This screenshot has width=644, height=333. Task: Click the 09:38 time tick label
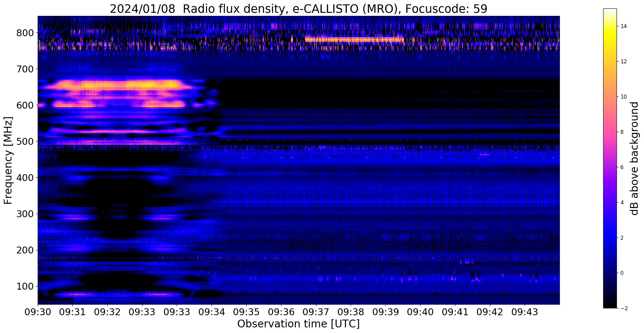point(351,312)
